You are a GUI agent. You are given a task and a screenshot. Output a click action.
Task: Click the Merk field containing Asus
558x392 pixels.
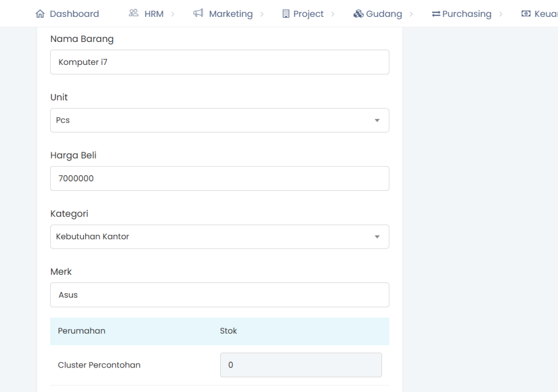pyautogui.click(x=219, y=294)
